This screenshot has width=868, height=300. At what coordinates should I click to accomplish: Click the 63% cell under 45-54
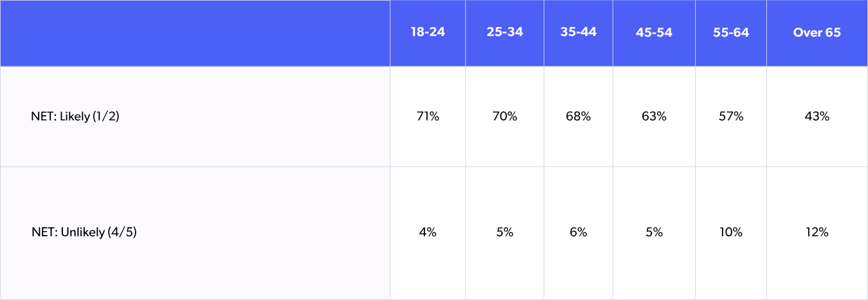[x=654, y=117]
